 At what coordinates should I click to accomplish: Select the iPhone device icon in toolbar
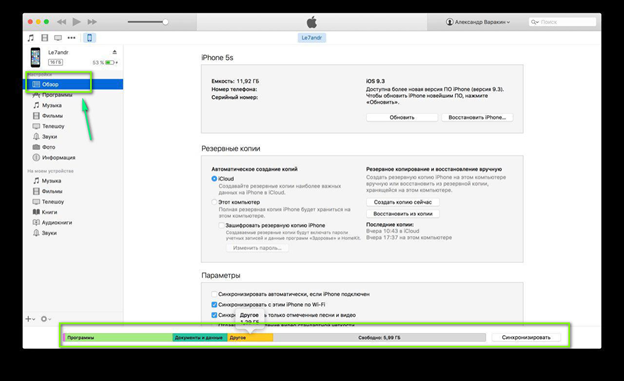pyautogui.click(x=90, y=38)
